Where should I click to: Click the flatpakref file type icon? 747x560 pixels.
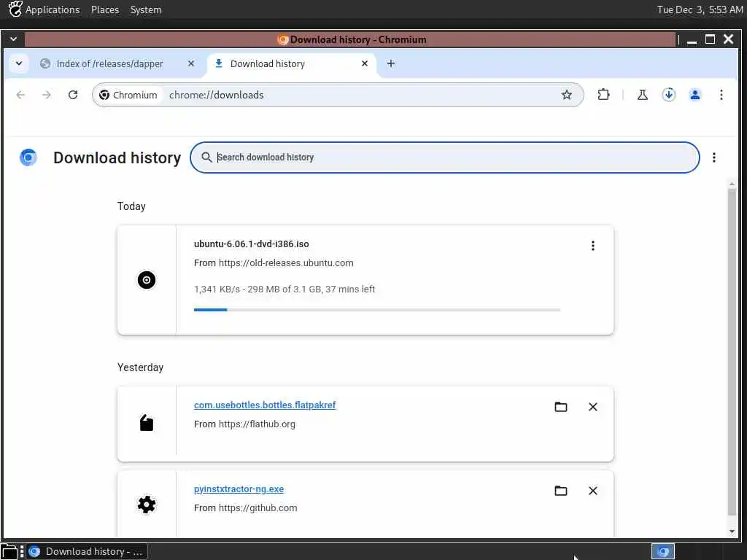point(146,423)
